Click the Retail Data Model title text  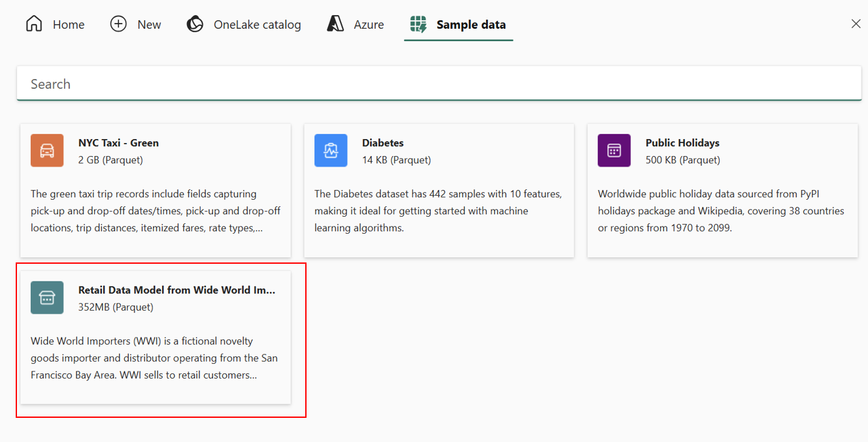(176, 289)
